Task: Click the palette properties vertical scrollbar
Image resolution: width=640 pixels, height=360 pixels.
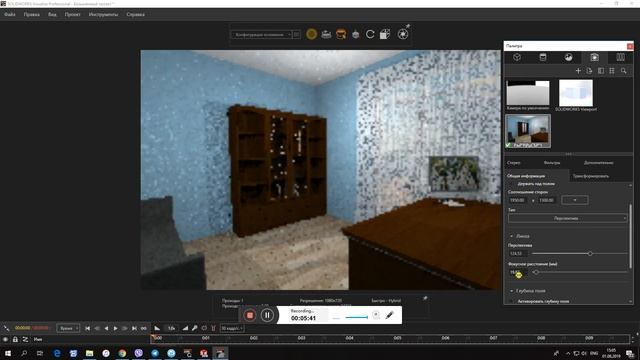Action: pos(631,236)
